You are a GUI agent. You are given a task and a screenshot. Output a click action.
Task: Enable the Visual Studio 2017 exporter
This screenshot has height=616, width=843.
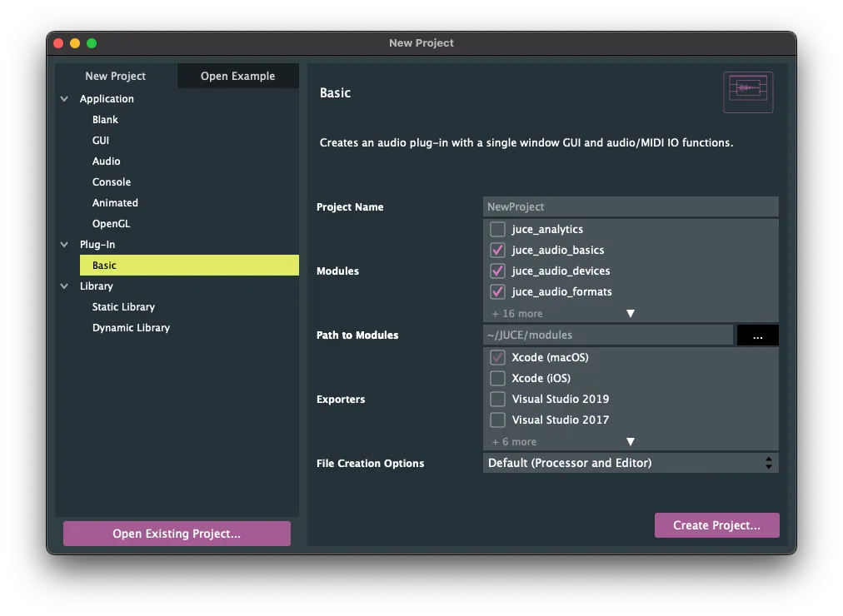(x=497, y=420)
